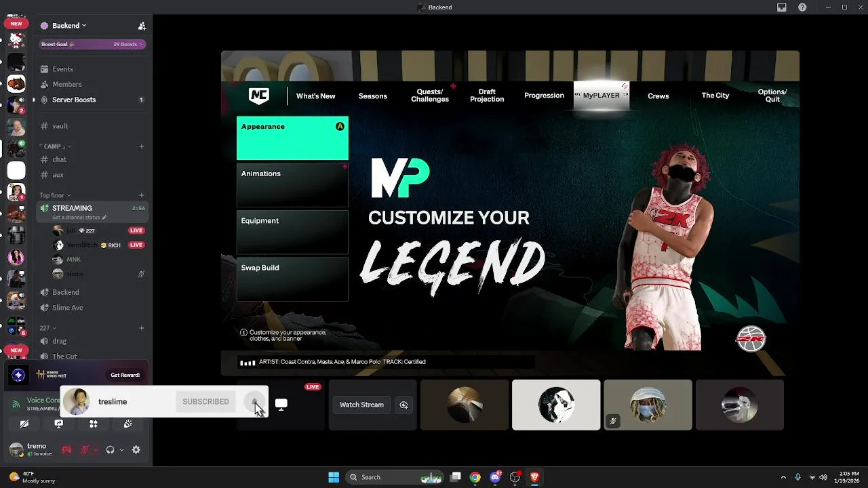Image resolution: width=868 pixels, height=488 pixels.
Task: Click the Boost Goal progress bar
Action: 92,44
